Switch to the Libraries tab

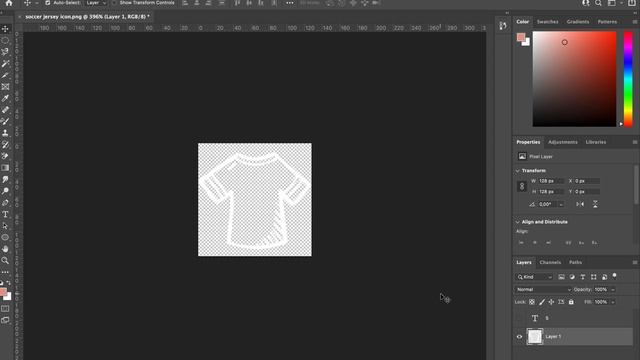coord(596,142)
